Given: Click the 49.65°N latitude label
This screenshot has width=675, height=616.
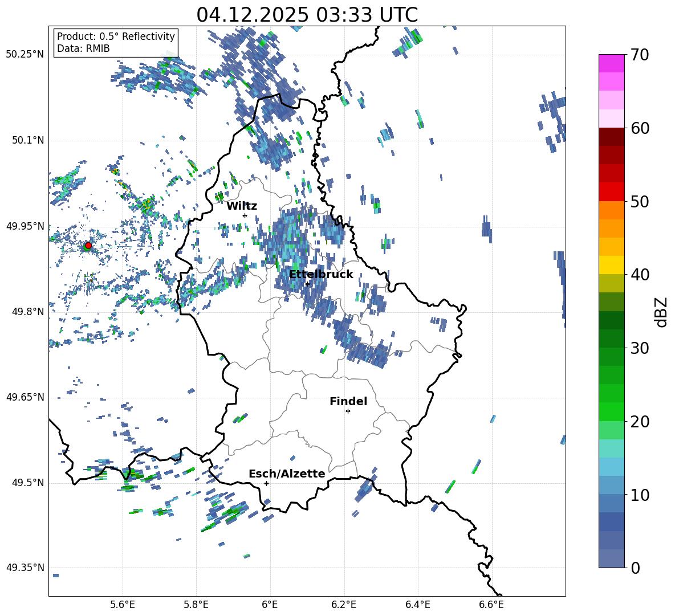Looking at the screenshot, I should pyautogui.click(x=25, y=397).
